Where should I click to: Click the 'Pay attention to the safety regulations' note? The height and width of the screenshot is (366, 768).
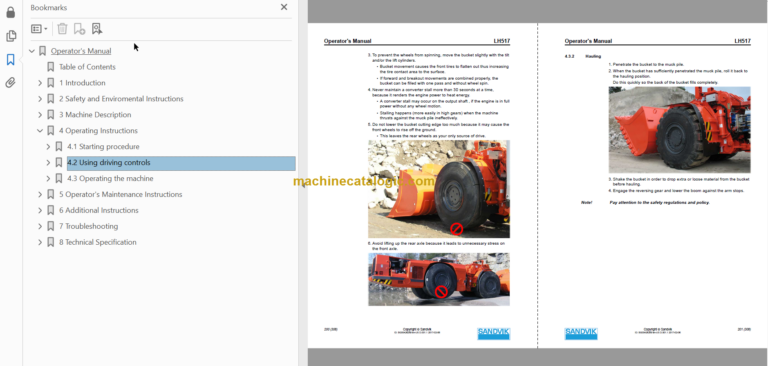(659, 202)
